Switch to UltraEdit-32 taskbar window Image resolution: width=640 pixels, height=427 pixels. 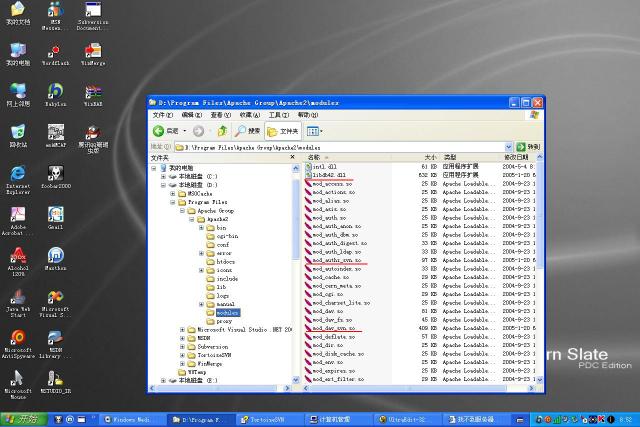point(406,419)
